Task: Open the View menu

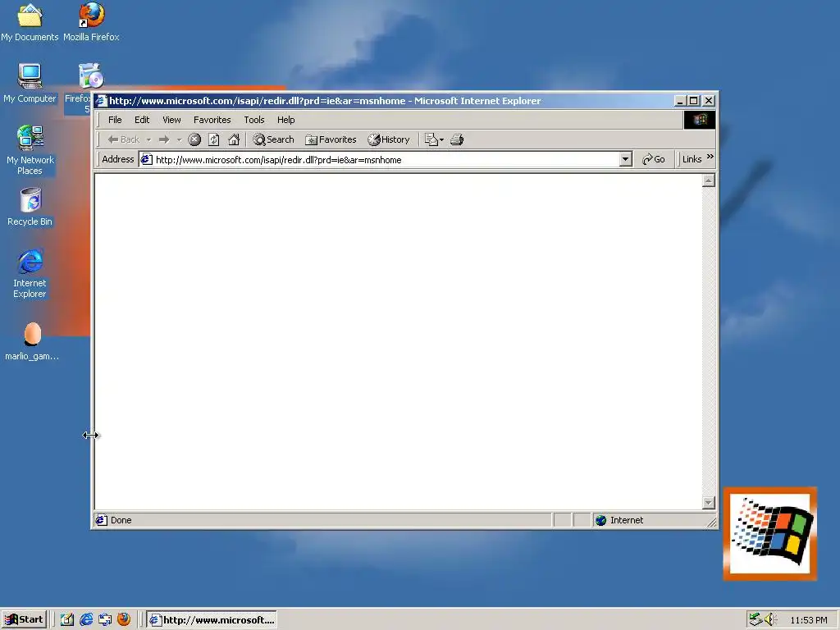Action: tap(171, 120)
